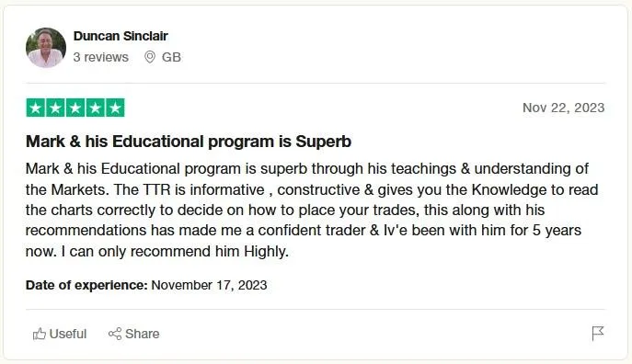Click the second green star
Viewport: 632px width, 364px height.
click(x=55, y=108)
